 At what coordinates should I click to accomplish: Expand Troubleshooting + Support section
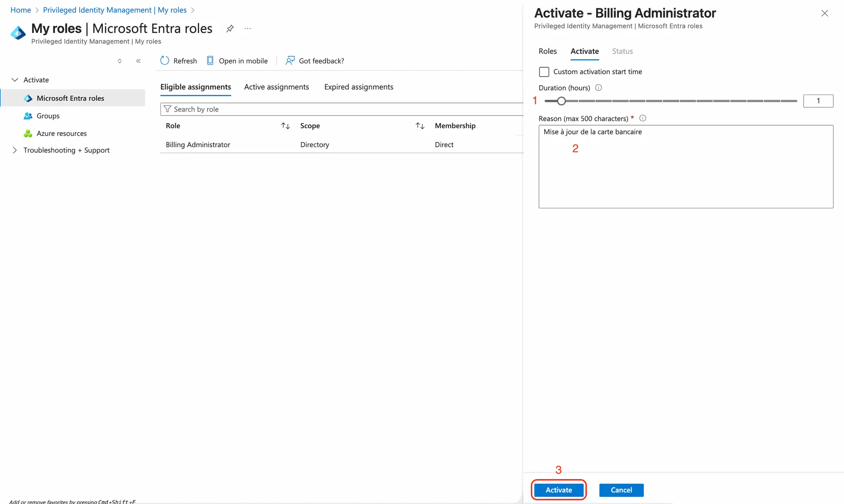[x=15, y=150]
